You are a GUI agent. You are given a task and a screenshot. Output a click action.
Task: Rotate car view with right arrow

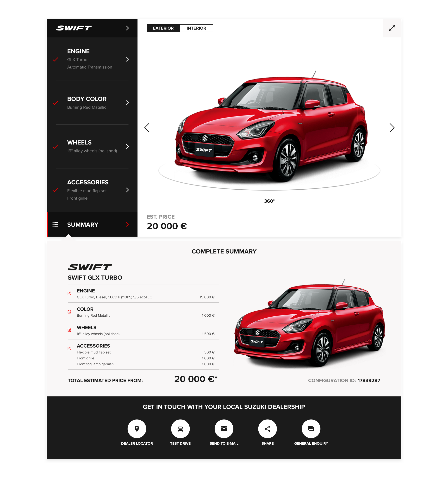tap(392, 128)
